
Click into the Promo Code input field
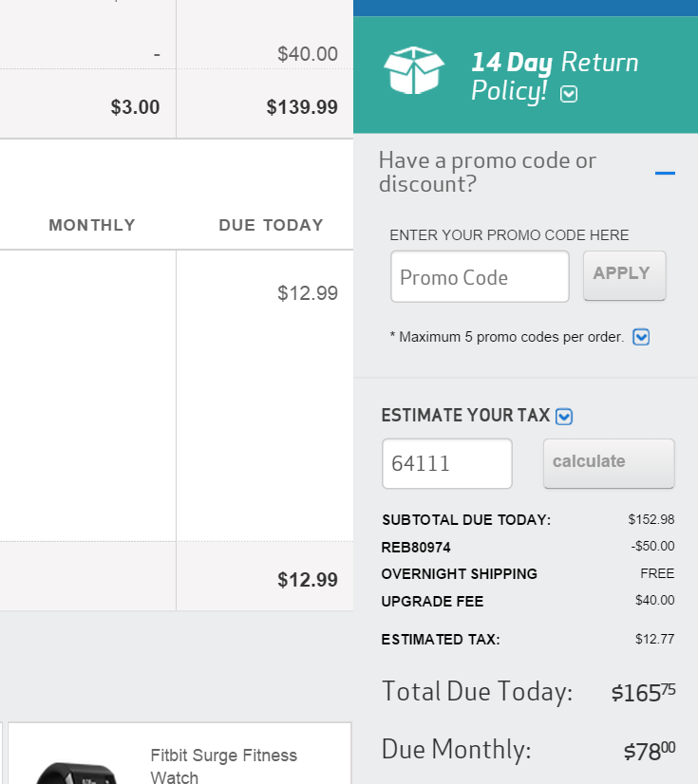[x=480, y=276]
